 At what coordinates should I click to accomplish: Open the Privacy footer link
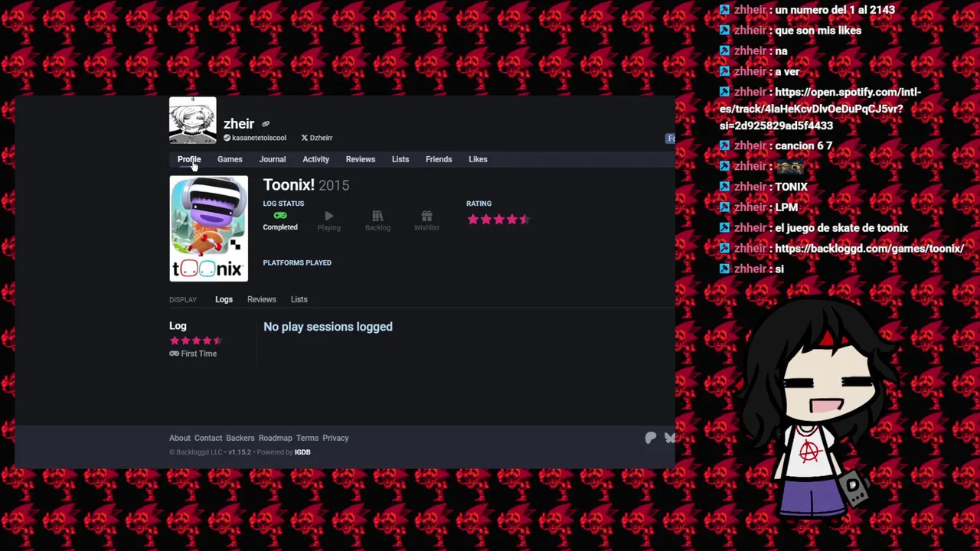tap(335, 438)
